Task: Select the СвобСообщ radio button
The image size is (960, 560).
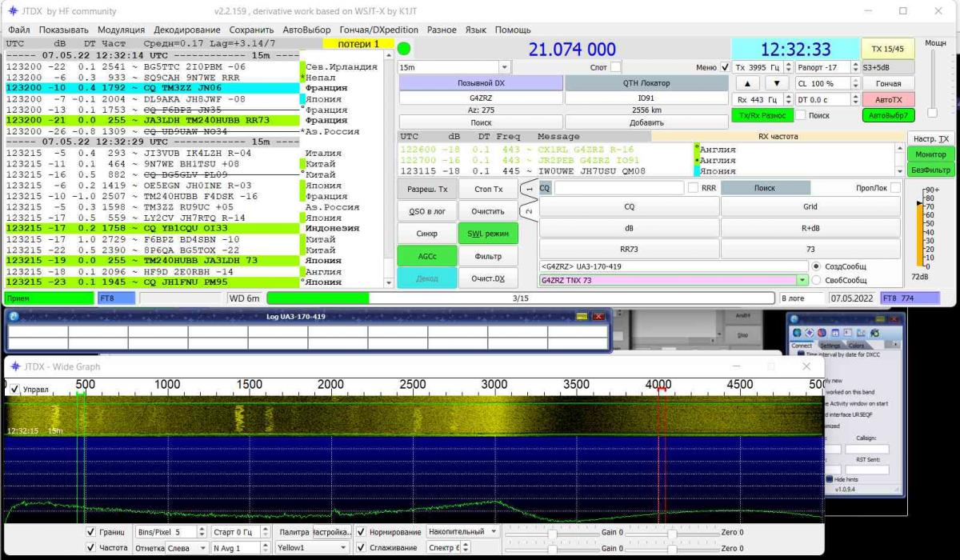Action: point(816,280)
